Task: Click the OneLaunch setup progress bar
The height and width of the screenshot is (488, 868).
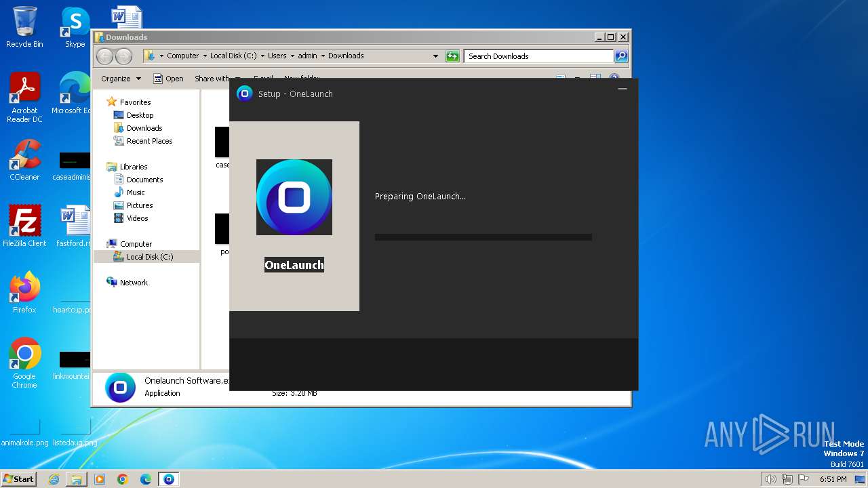Action: (484, 237)
